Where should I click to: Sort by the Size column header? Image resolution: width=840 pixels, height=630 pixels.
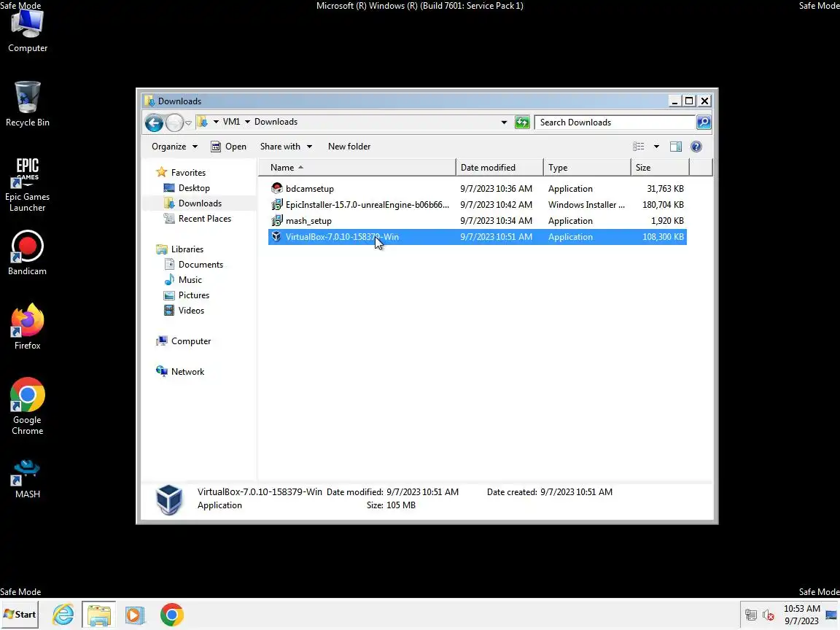pos(660,168)
